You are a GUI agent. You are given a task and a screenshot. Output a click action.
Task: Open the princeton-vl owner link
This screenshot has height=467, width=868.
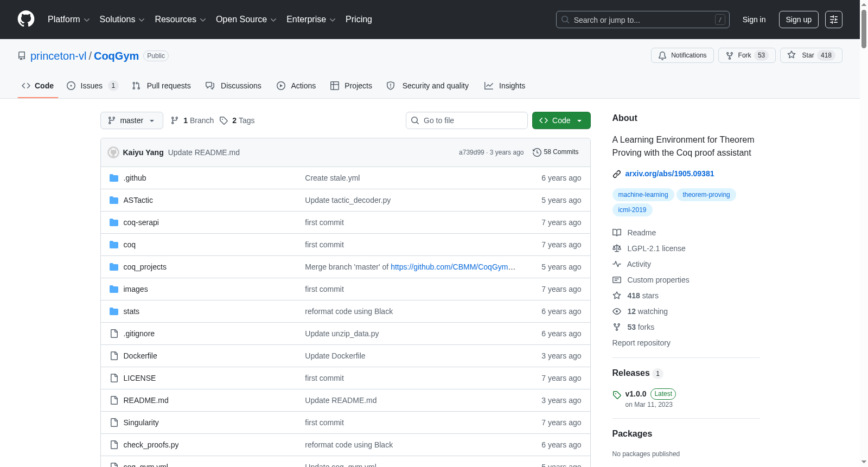pyautogui.click(x=58, y=56)
